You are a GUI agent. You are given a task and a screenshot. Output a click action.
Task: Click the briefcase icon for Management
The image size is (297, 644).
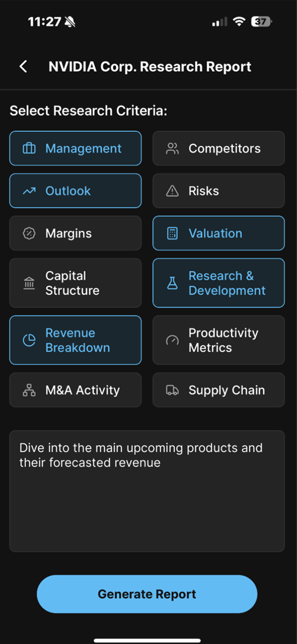[29, 148]
